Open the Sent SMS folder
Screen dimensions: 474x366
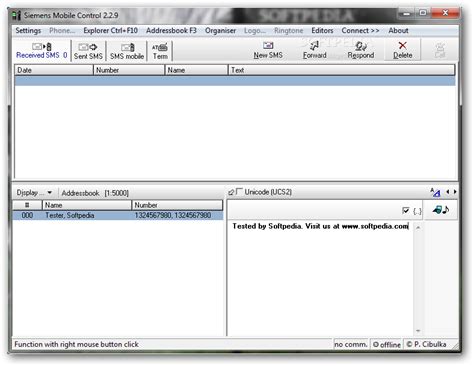pos(88,51)
